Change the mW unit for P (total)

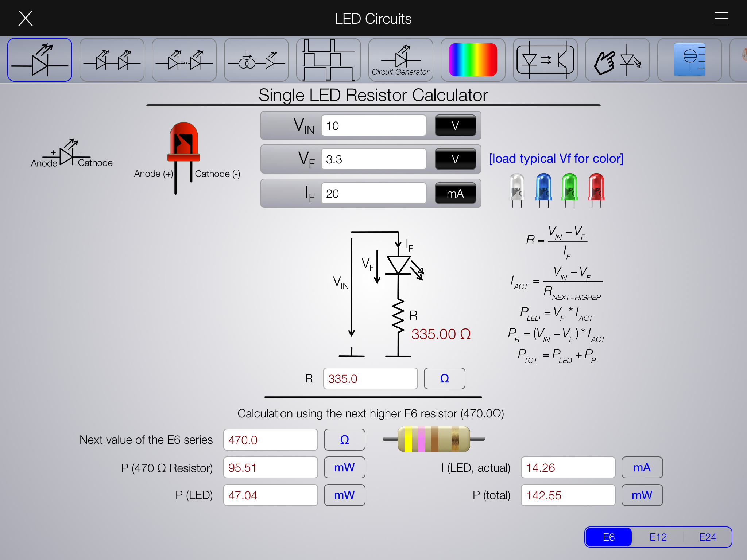click(x=642, y=495)
